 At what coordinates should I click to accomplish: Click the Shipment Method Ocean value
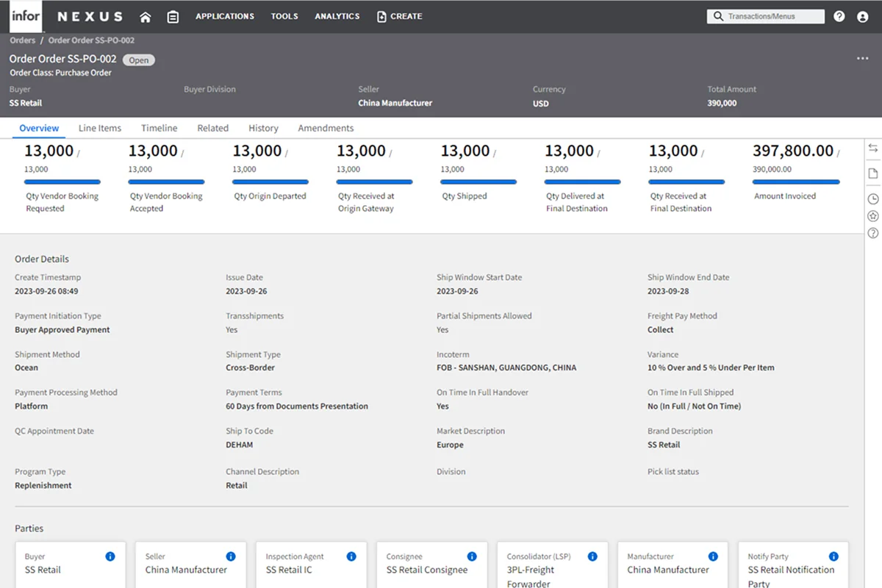[x=26, y=367]
